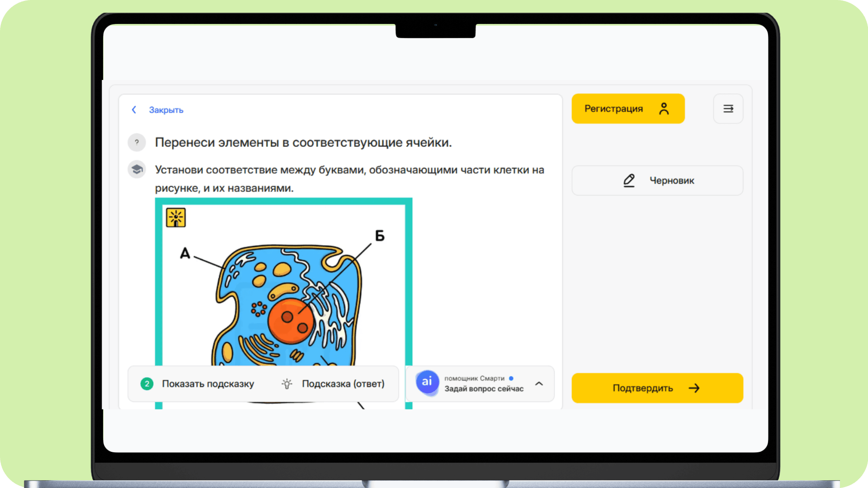
Task: Open the hamburger menu icon
Action: [x=728, y=108]
